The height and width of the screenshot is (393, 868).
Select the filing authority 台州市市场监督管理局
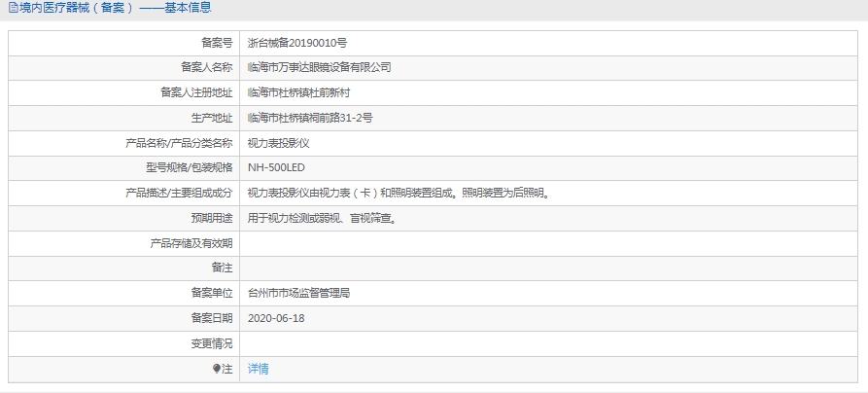[298, 293]
